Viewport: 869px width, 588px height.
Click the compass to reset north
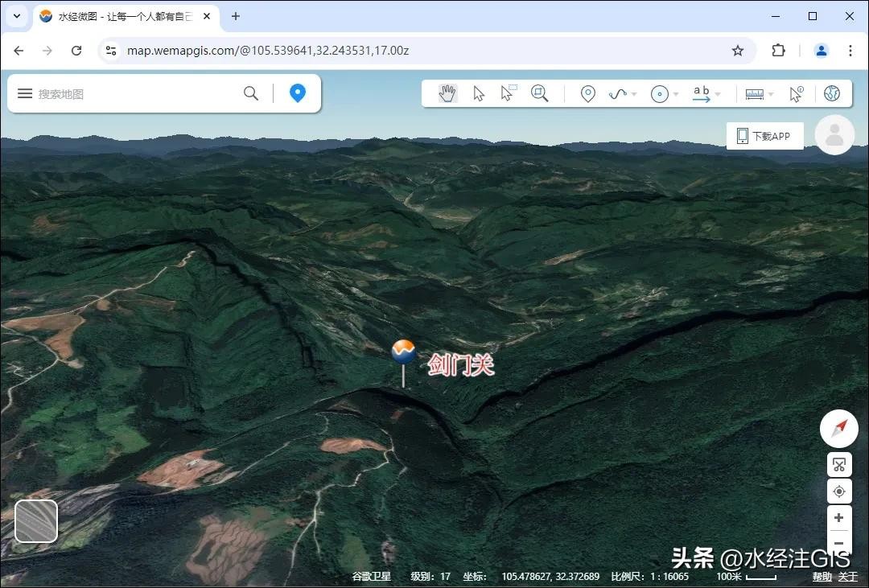coord(838,428)
